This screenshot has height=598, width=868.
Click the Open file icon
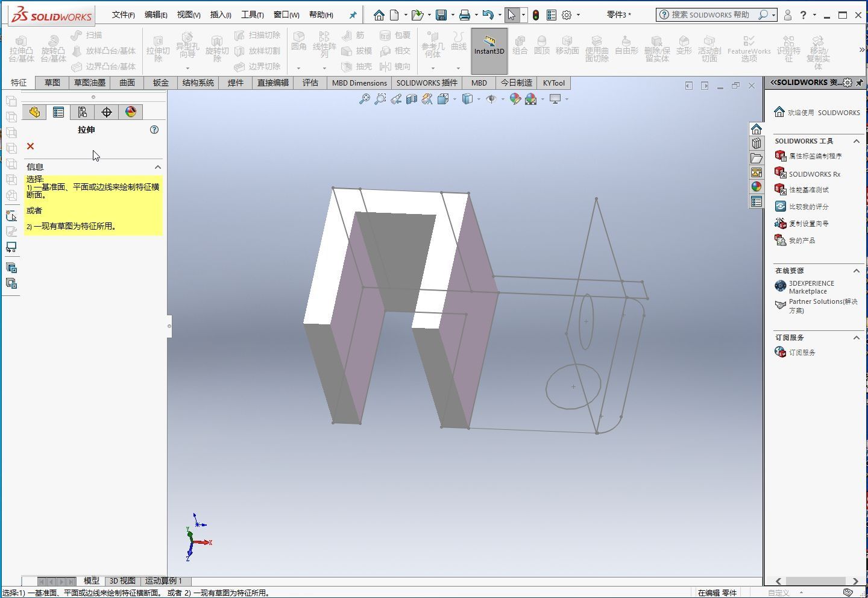pyautogui.click(x=417, y=15)
